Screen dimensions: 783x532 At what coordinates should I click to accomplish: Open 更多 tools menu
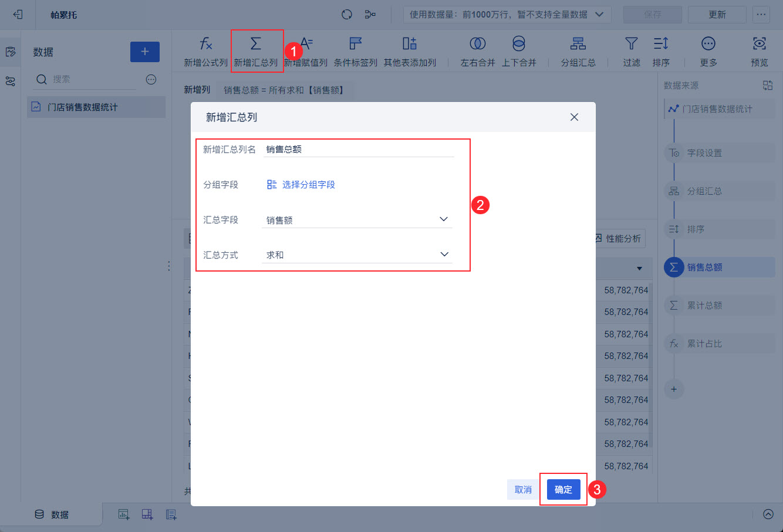708,52
